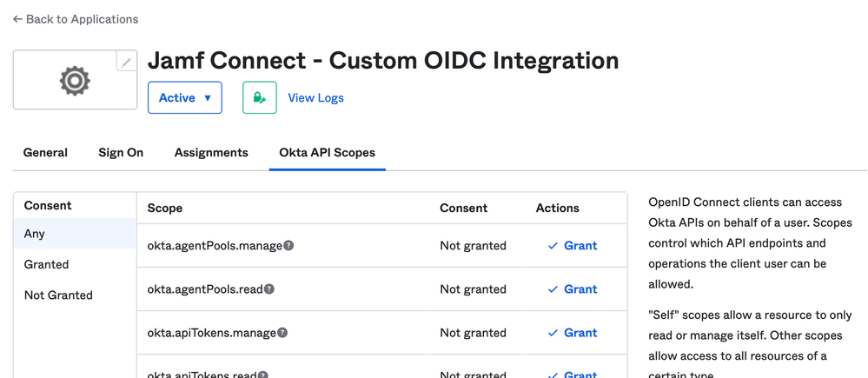Open help icon for okta.apiTokens.read
Screen dimensions: 868x378
263,375
